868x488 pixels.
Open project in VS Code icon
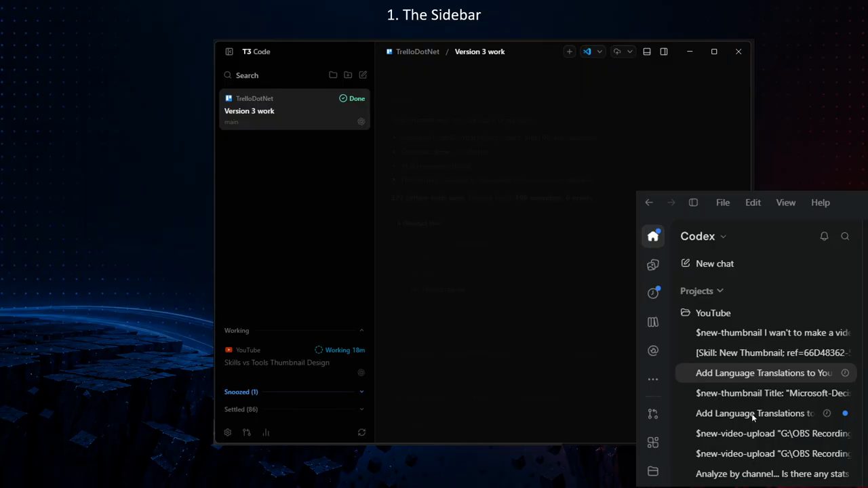click(x=587, y=52)
